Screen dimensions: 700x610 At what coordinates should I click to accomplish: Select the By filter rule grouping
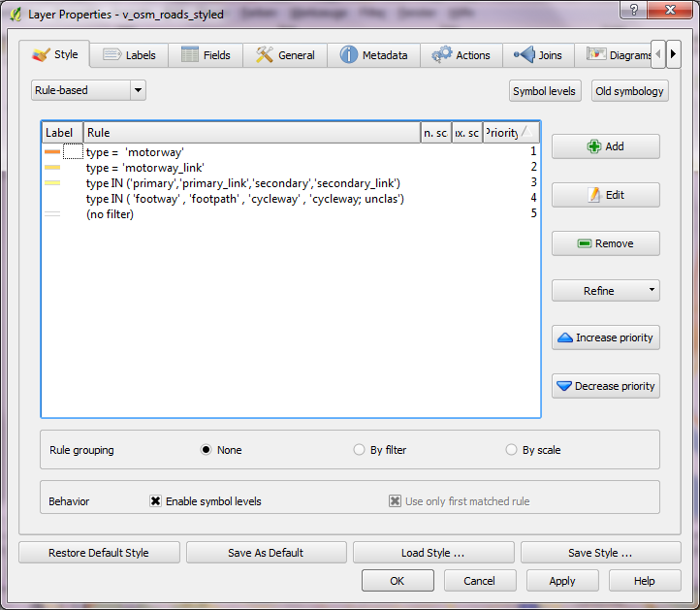(361, 450)
